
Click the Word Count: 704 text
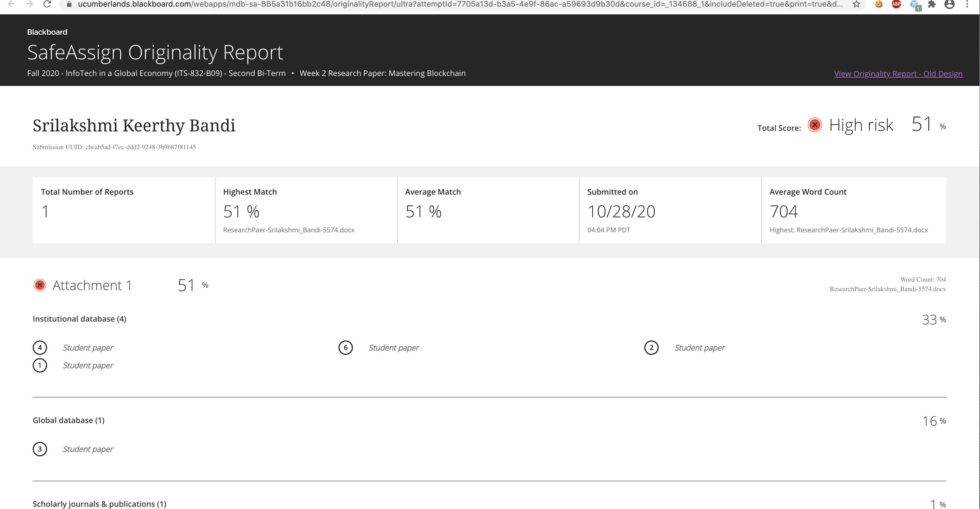pos(923,279)
